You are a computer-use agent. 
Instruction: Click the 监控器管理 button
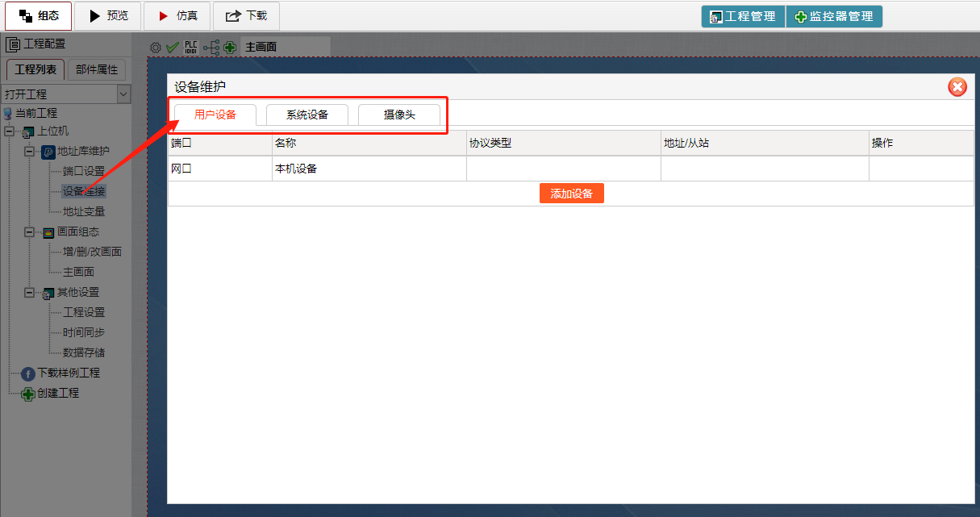pyautogui.click(x=834, y=16)
